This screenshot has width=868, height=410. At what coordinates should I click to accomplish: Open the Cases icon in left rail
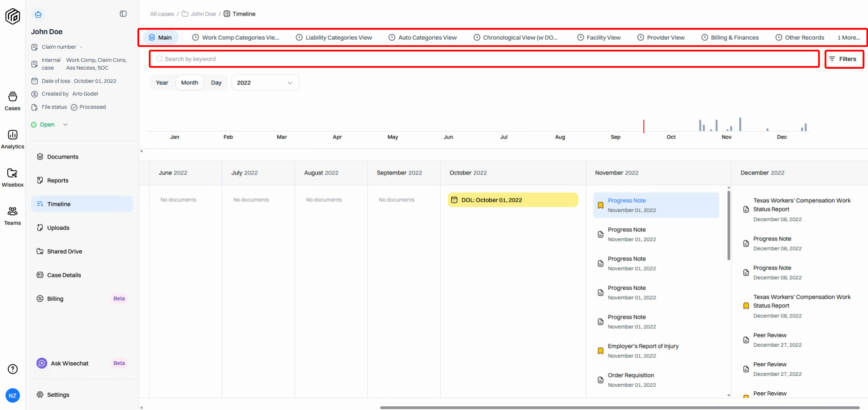(x=13, y=101)
